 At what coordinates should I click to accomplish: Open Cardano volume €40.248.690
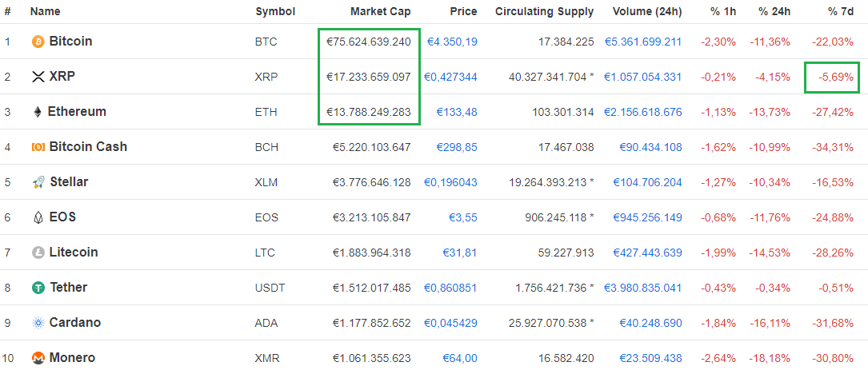coord(650,323)
